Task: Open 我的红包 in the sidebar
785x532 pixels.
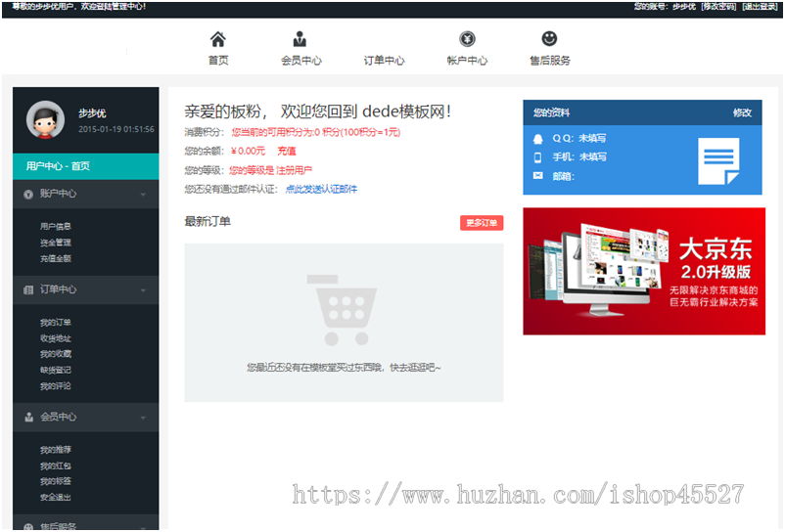Action: click(56, 466)
